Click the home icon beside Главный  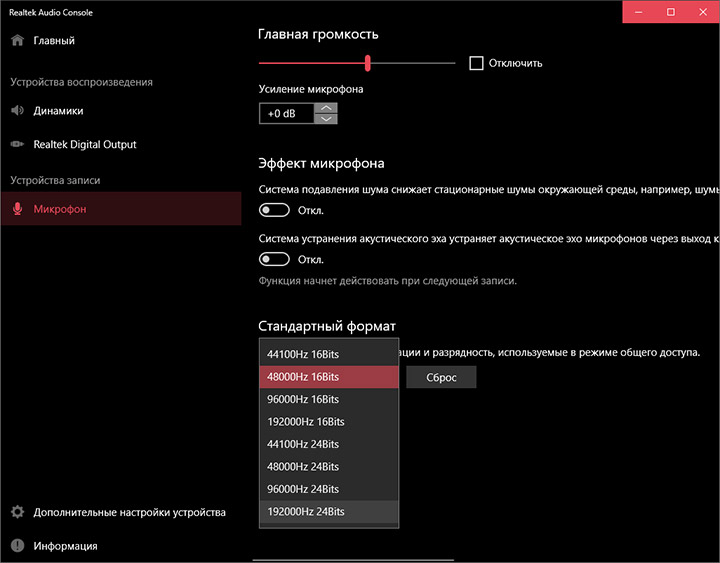point(17,41)
